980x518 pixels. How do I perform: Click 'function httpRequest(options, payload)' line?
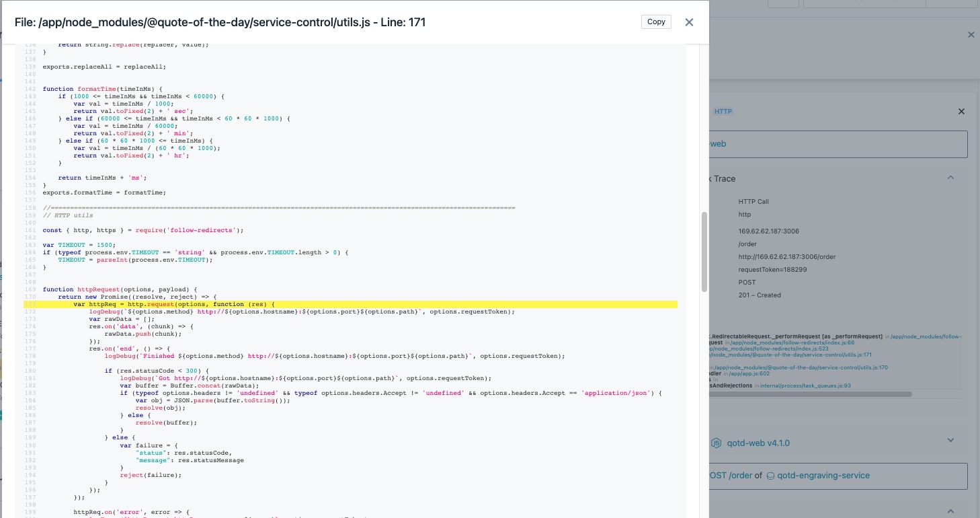click(120, 289)
